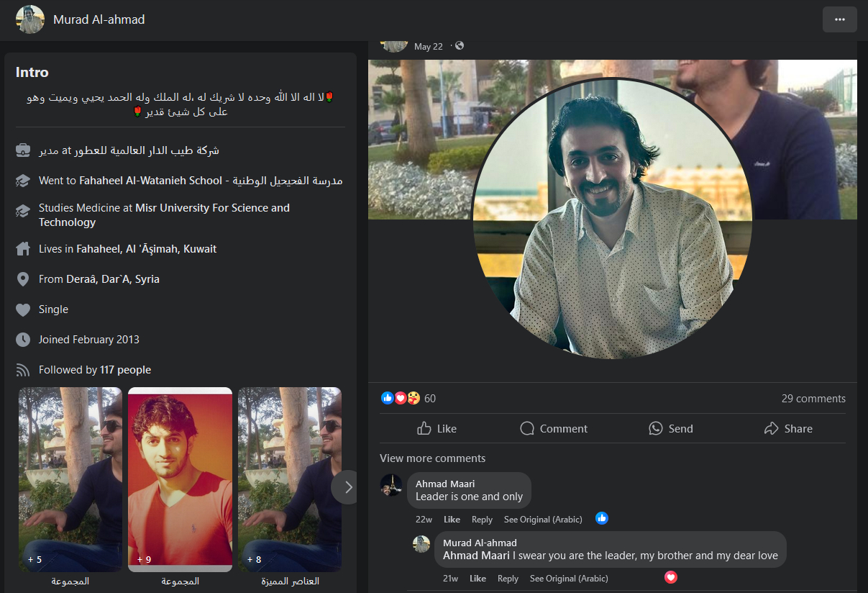Open Misr University For Science and Technology page
Viewport: 868px width, 593px height.
(164, 215)
